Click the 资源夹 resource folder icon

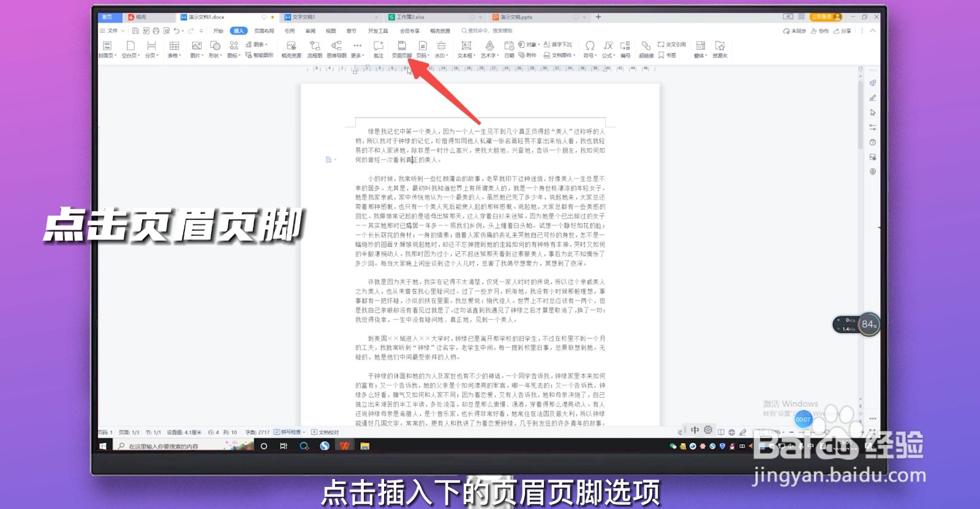click(x=720, y=50)
